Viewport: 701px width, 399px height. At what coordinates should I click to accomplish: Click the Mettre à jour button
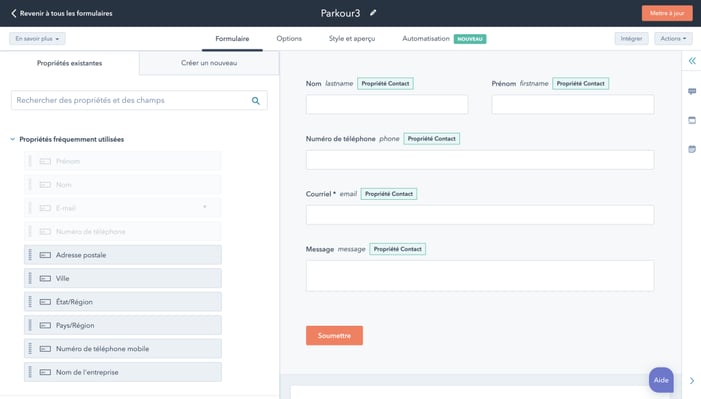click(x=667, y=13)
